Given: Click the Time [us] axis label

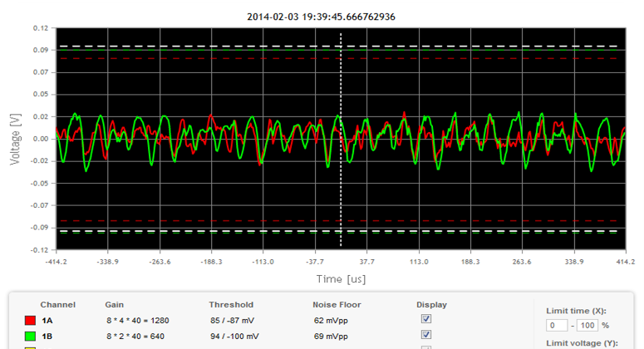Looking at the screenshot, I should 337,280.
